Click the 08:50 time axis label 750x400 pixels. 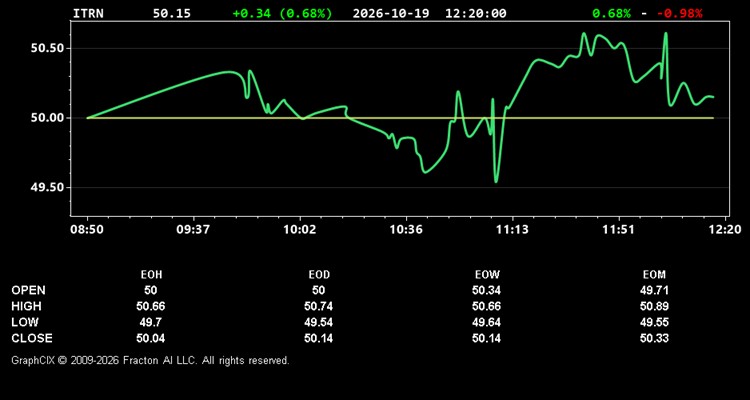[x=87, y=229]
